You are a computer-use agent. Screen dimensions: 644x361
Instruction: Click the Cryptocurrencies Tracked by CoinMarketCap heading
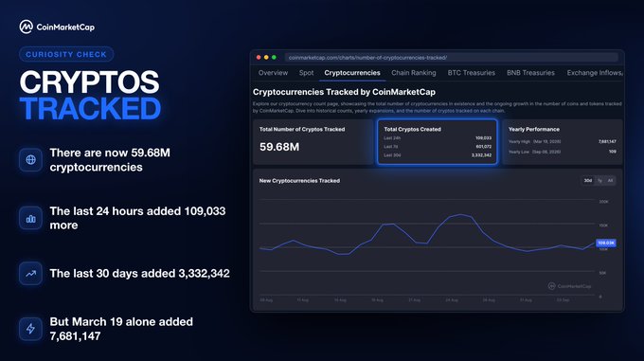click(344, 92)
